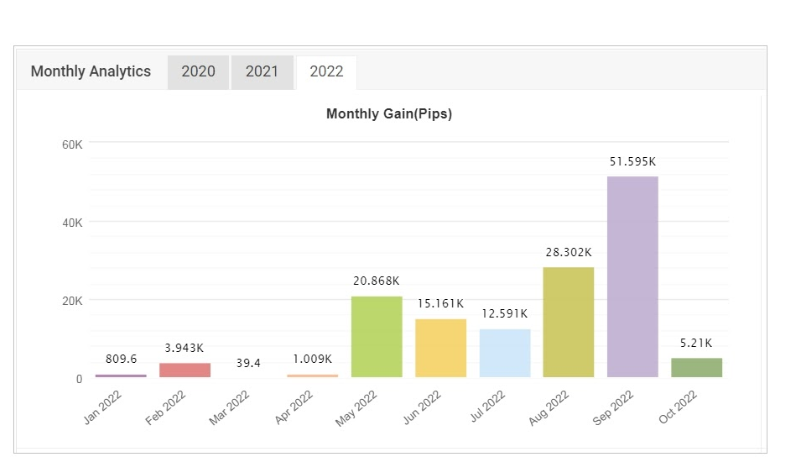
Task: Click the 20.868K data label
Action: tap(376, 281)
